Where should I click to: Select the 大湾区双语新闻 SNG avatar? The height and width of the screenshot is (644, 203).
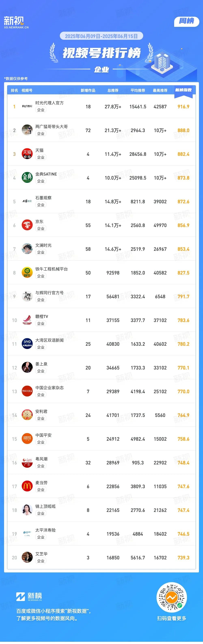tap(27, 344)
